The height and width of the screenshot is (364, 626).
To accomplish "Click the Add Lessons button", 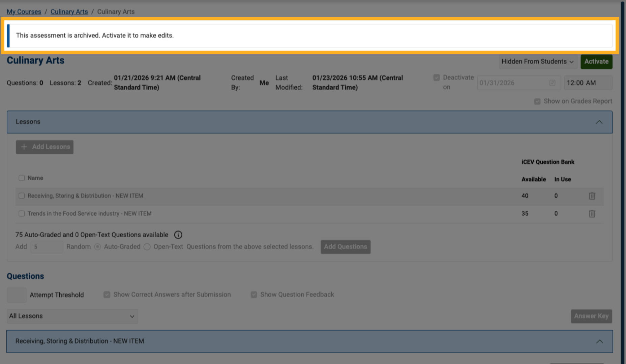I will tap(44, 147).
